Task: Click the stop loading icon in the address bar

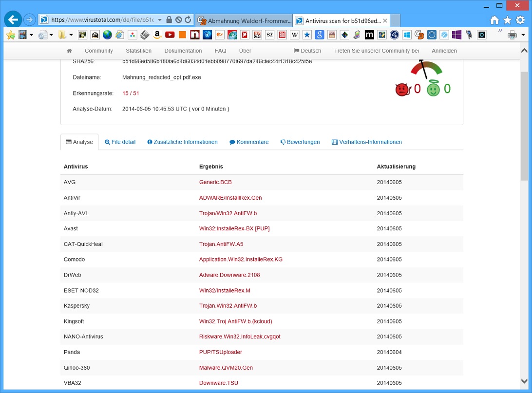Action: [x=178, y=19]
